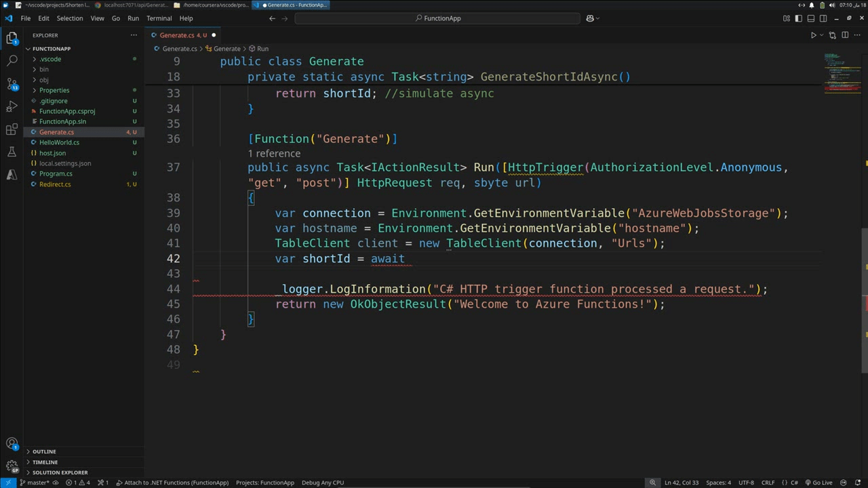Image resolution: width=868 pixels, height=488 pixels.
Task: Open the Search view
Action: tap(12, 60)
